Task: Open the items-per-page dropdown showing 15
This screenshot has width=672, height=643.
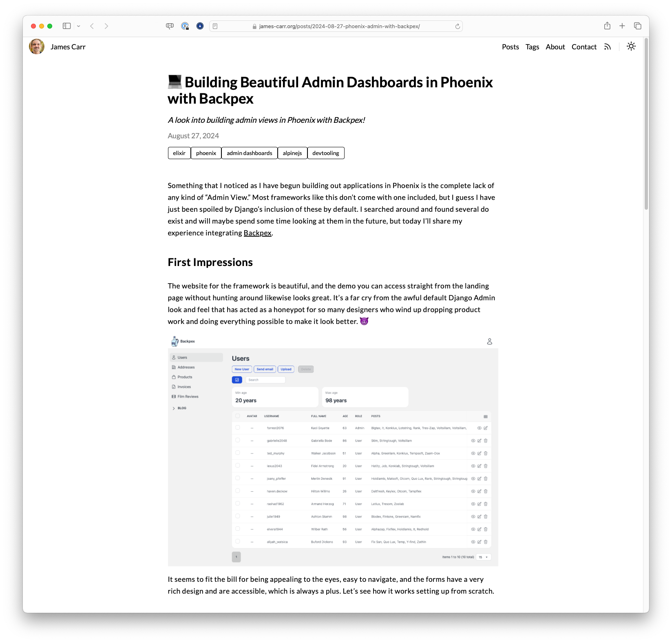Action: tap(483, 557)
